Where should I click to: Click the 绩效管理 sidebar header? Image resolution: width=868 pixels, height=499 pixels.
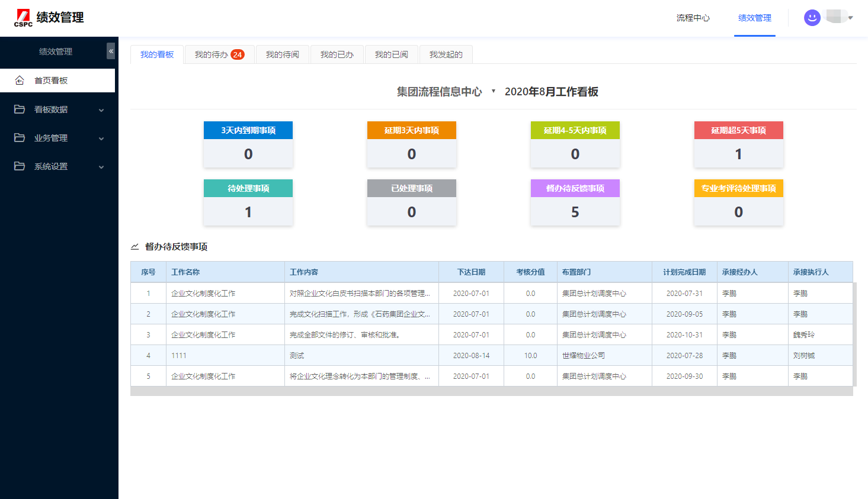[x=56, y=51]
